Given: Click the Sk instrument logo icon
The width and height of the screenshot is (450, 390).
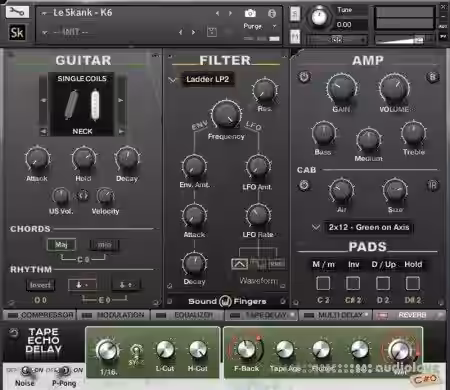Looking at the screenshot, I should (x=17, y=33).
